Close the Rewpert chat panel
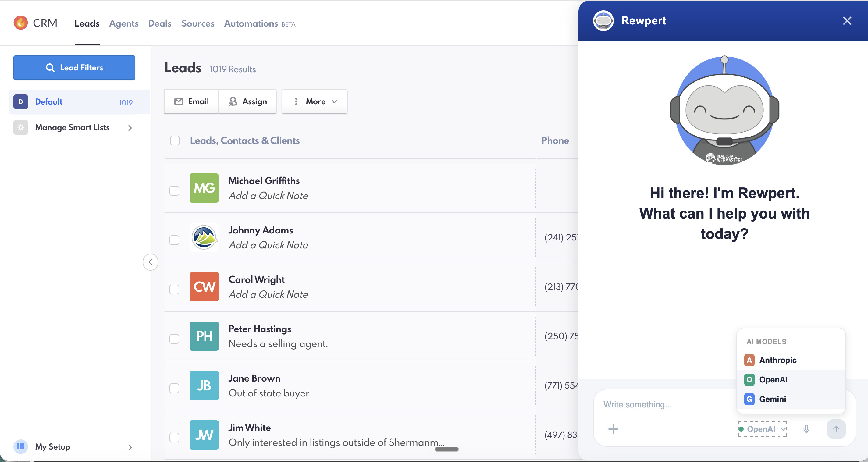 point(847,21)
